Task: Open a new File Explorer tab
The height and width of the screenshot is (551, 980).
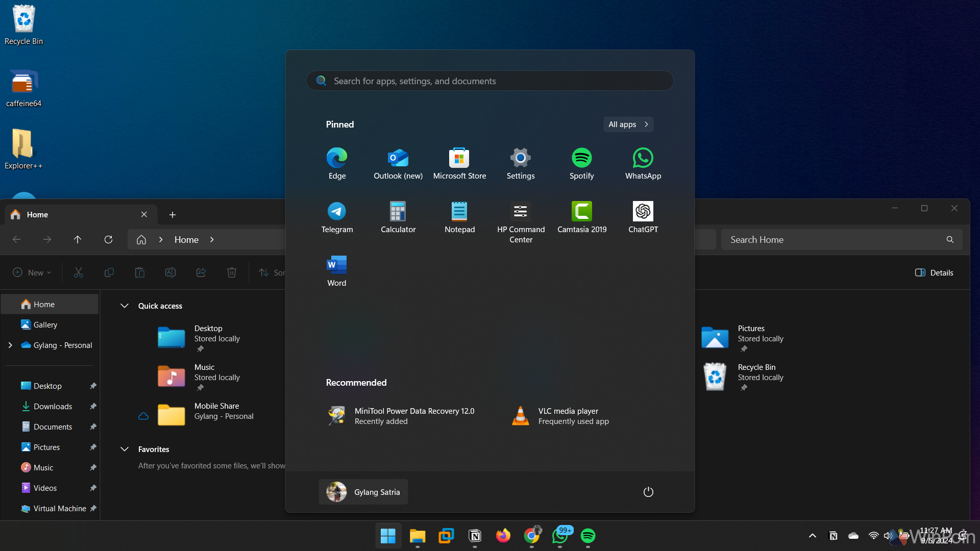Action: tap(173, 215)
